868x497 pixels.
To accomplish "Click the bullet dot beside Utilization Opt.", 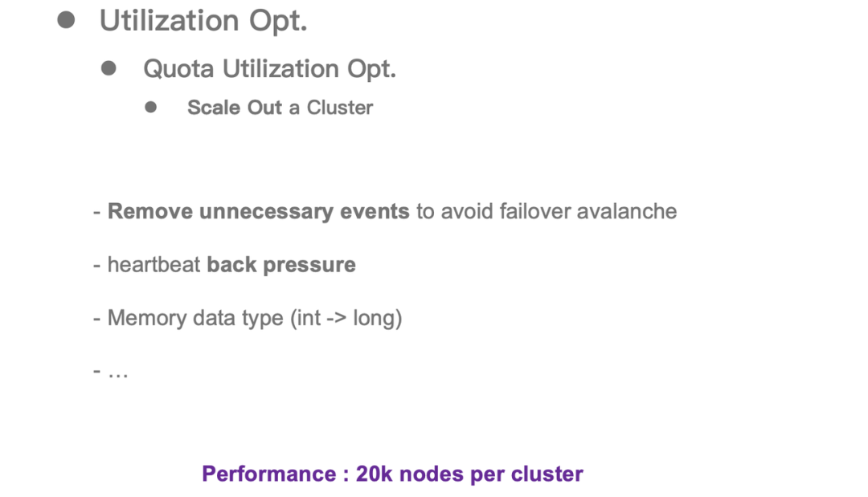I will (66, 20).
